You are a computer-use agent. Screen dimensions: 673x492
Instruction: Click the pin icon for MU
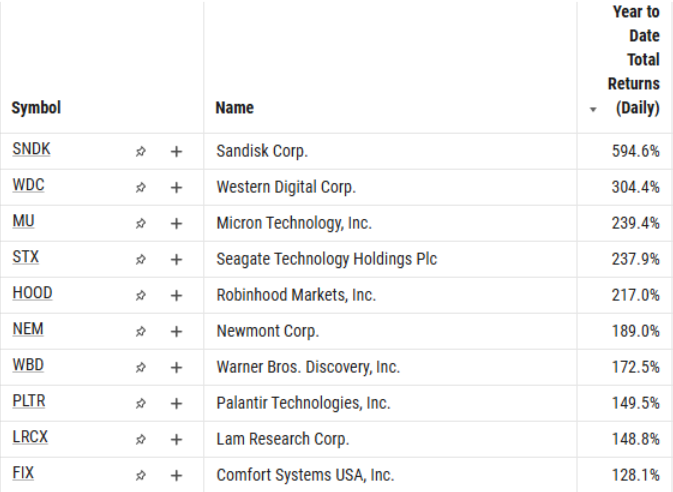(x=141, y=223)
